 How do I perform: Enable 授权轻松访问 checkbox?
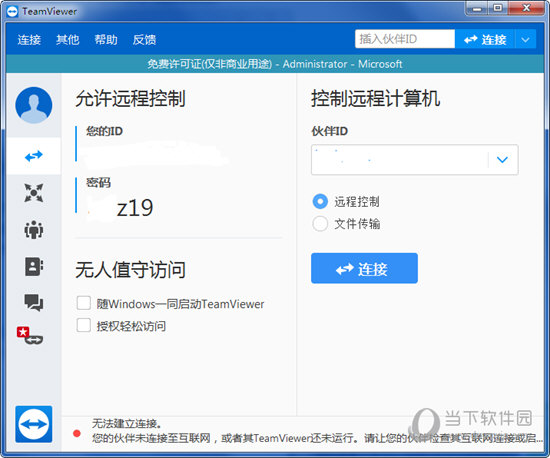pos(83,325)
